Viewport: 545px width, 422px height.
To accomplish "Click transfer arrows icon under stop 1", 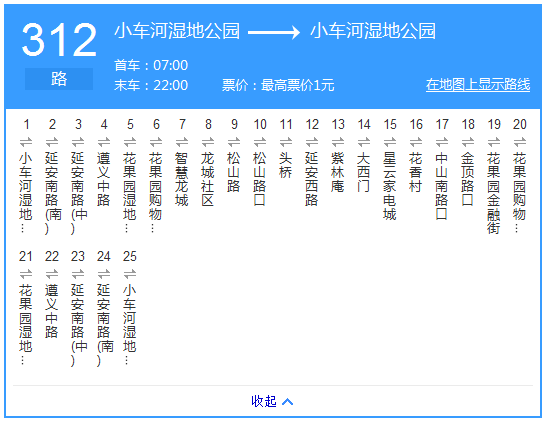I will (x=26, y=142).
